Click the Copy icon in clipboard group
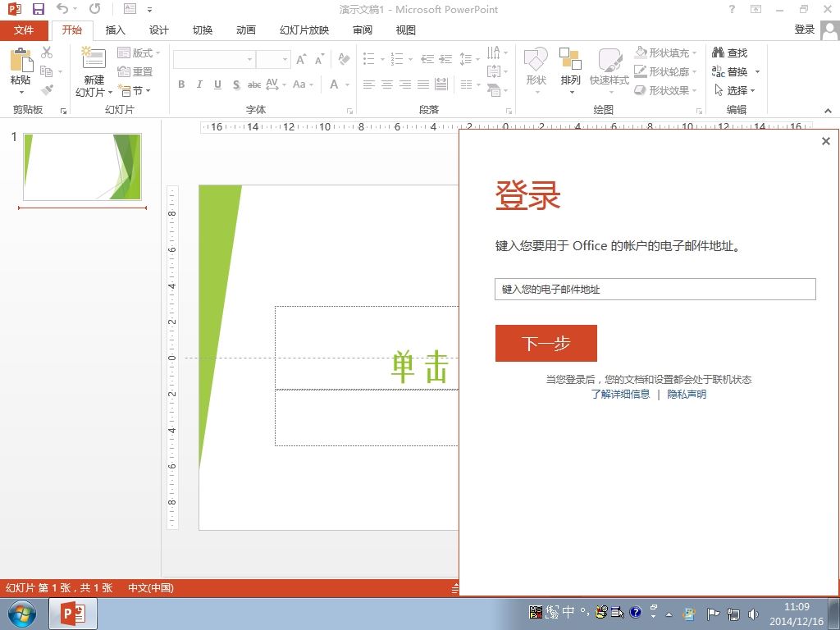 coord(47,71)
